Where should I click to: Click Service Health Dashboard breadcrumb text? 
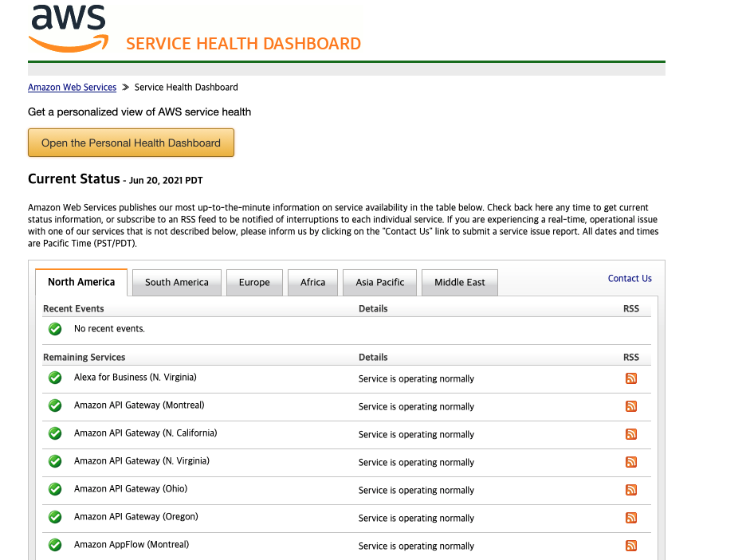click(x=186, y=87)
